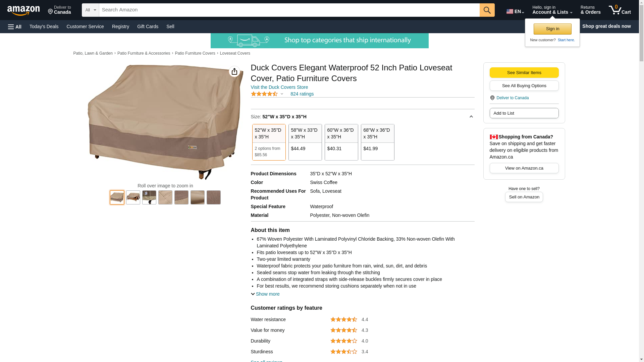
Task: Click the Amazon logo
Action: (23, 10)
